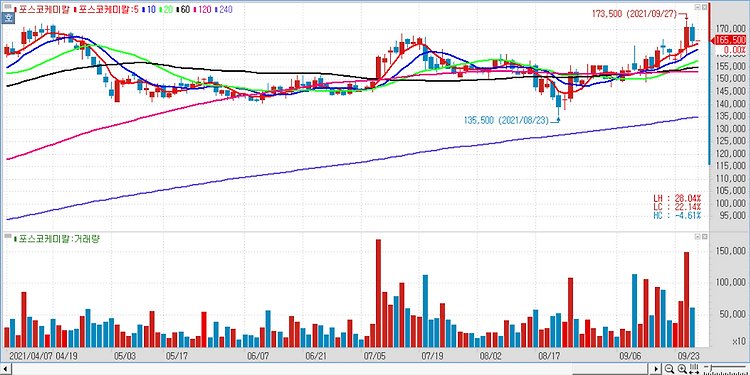Click the blue 호 badge icon
This screenshot has width=750, height=375.
click(x=7, y=18)
